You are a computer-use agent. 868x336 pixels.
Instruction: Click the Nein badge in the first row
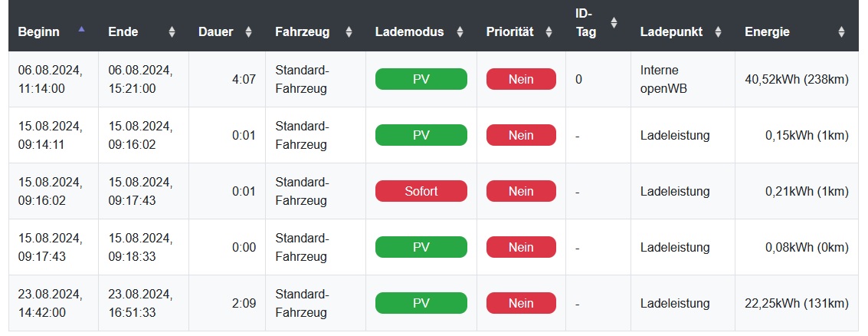point(521,79)
